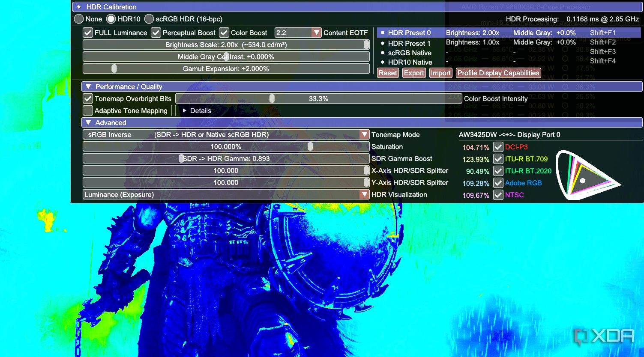This screenshot has height=357, width=644.
Task: Toggle the FULL Luminance checkbox
Action: pos(88,33)
